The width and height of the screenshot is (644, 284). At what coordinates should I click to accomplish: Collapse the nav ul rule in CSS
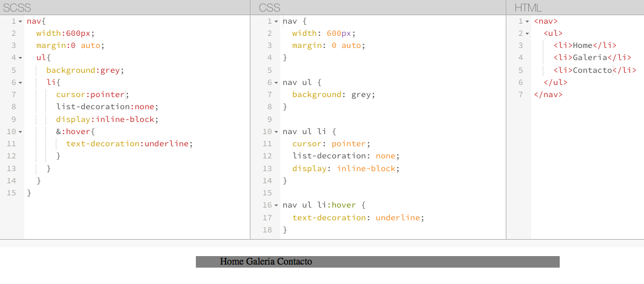pos(277,83)
